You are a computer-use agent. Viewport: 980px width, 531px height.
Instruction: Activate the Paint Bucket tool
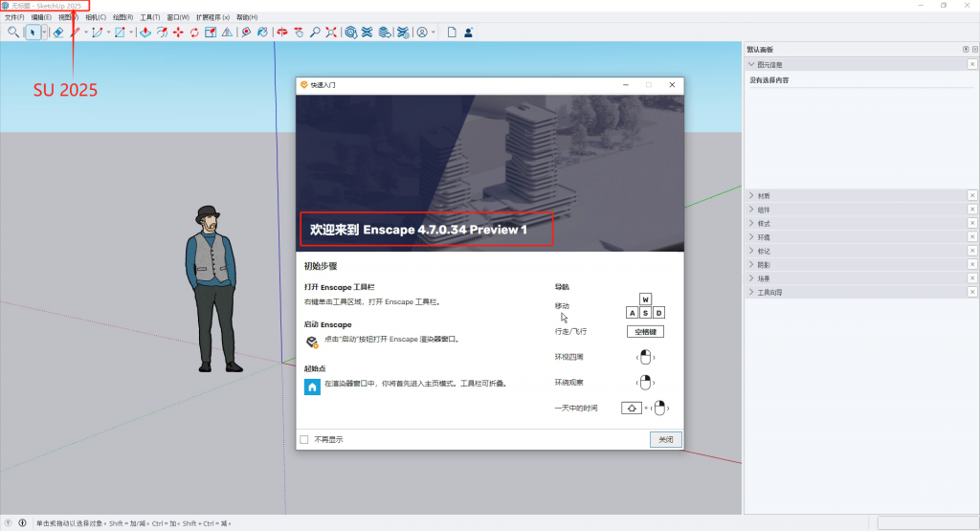(262, 32)
